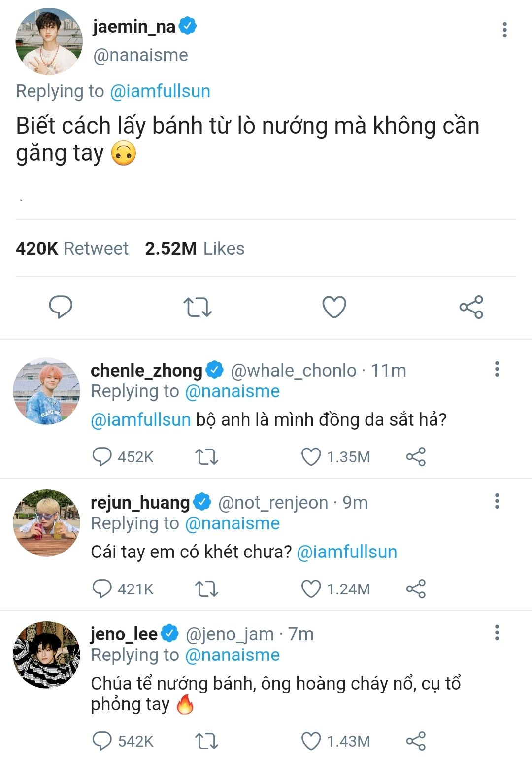Open the @iamfullsun mention in header
Viewport: 532px width, 762px height.
[160, 91]
